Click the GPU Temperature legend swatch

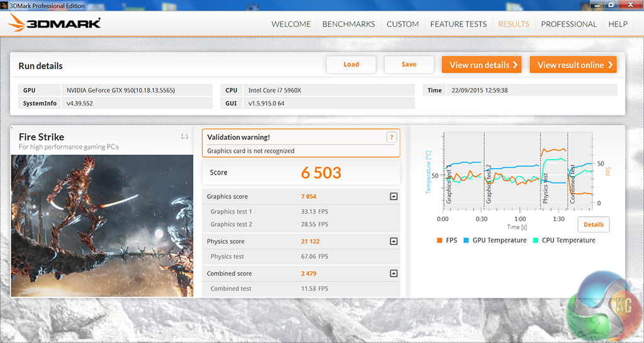tap(466, 240)
